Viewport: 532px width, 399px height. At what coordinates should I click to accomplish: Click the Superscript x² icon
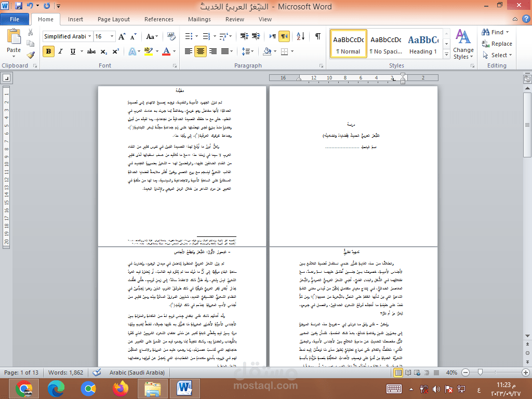(116, 51)
